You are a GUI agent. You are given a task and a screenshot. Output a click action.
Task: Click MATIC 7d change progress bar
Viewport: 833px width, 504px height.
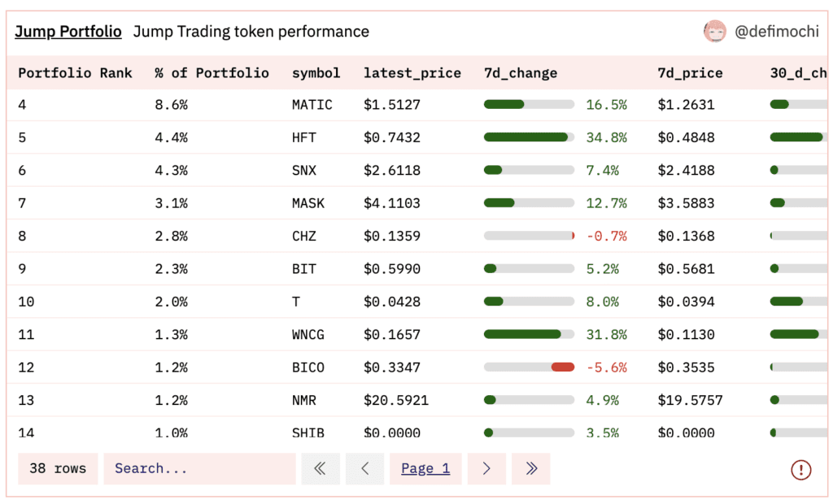click(x=529, y=105)
